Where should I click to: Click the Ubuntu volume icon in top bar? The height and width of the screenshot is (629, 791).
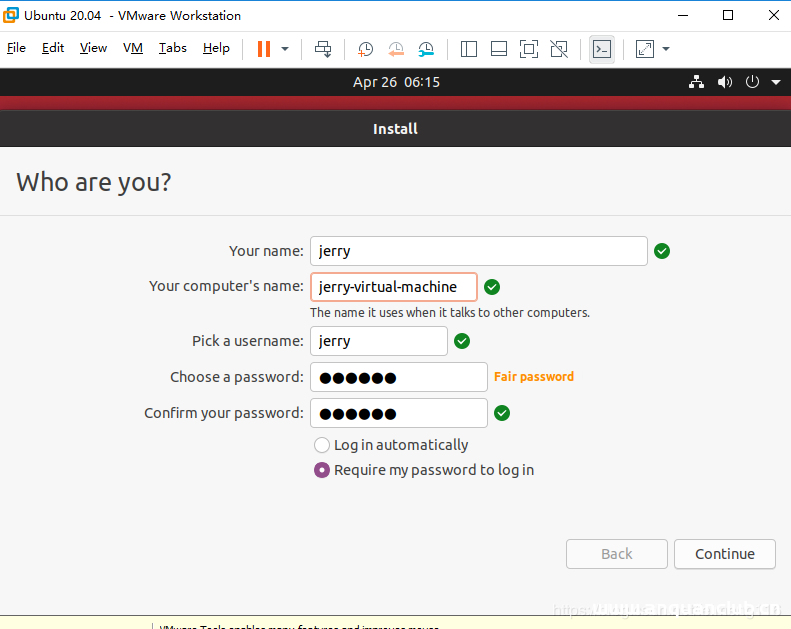coord(725,83)
